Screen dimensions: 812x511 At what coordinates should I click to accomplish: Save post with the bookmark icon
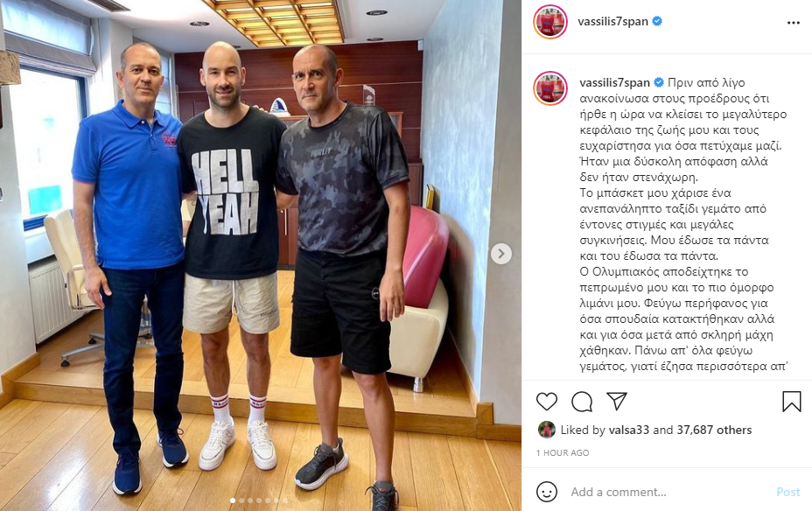click(791, 402)
